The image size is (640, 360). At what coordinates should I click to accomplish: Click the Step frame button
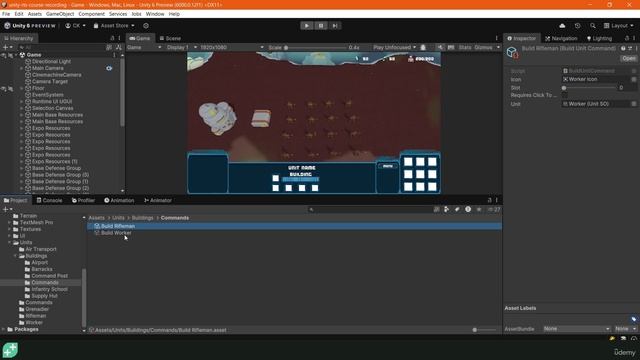[x=335, y=26]
